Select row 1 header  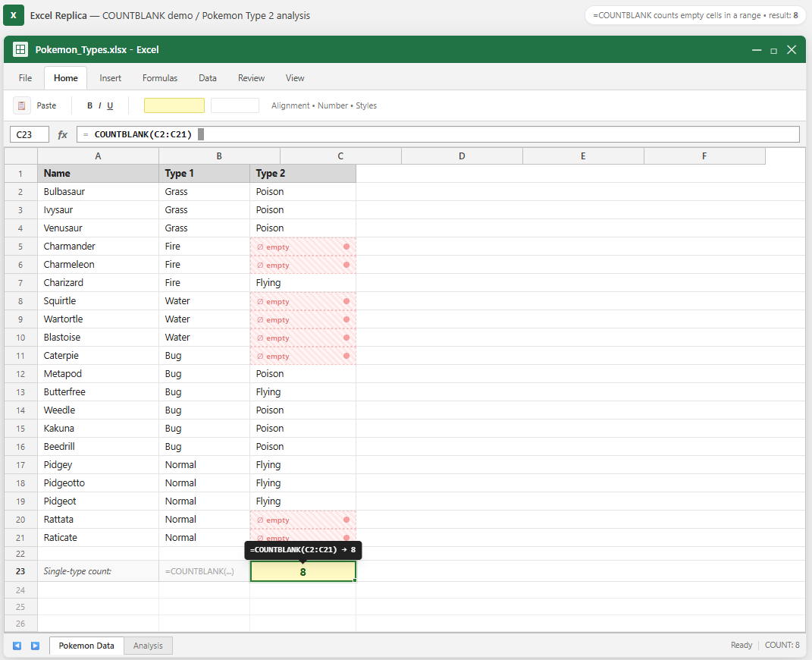(x=20, y=174)
